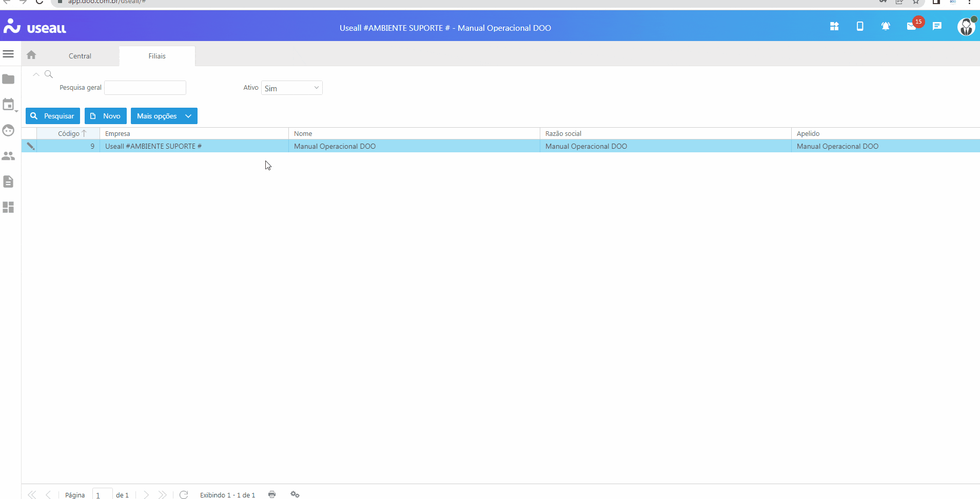Refresh the grid with reload icon
980x499 pixels.
[184, 494]
